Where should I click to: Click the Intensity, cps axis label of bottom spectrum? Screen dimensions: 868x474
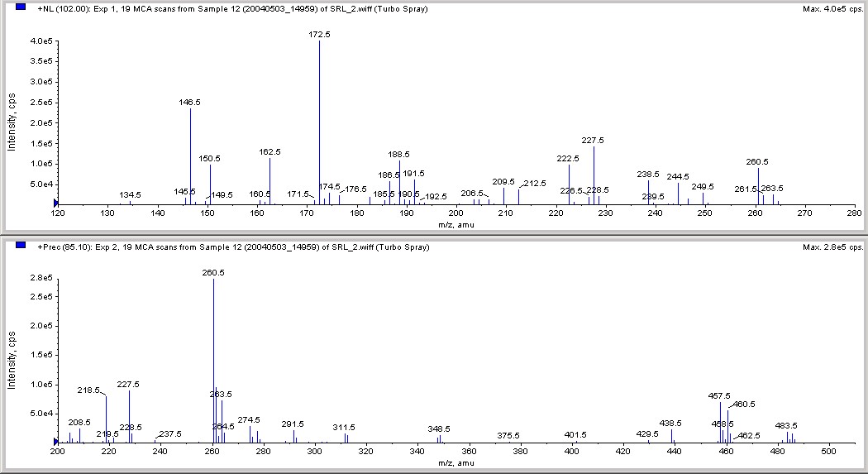[12, 361]
